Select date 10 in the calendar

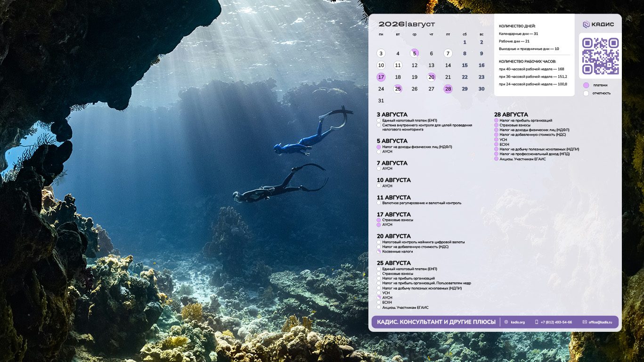[381, 65]
